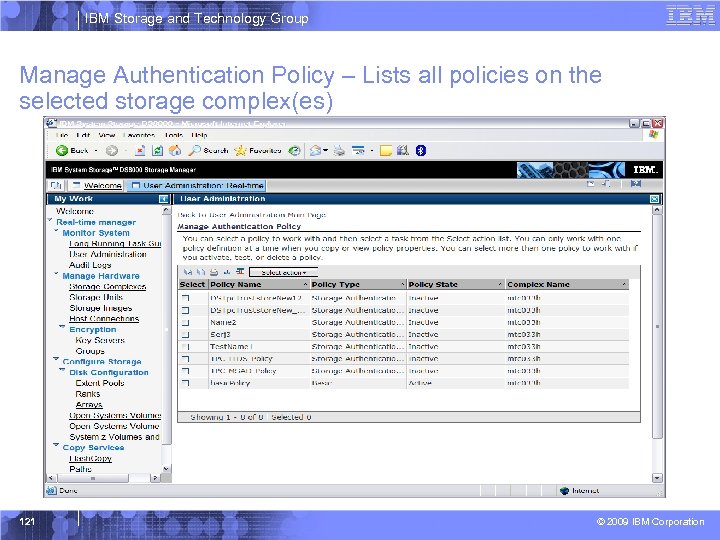This screenshot has height=540, width=720.
Task: Click the task list icon left of Welcome tab
Action: [56, 186]
